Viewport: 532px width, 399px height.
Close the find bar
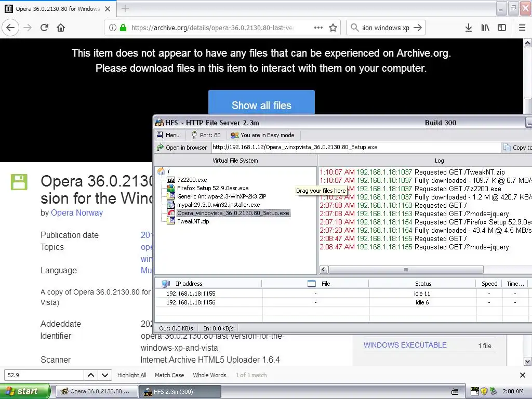pos(523,375)
